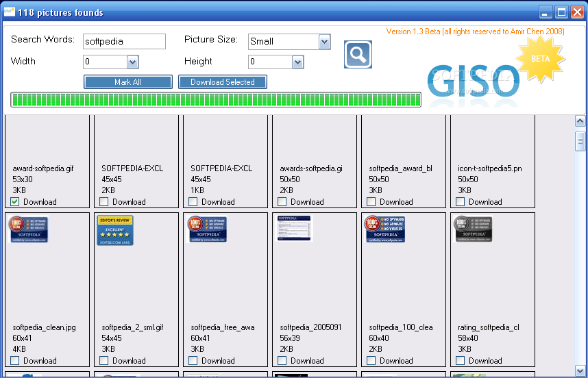The image size is (588, 378).
Task: Check Download for softpedia_100_clea image
Action: click(x=371, y=361)
